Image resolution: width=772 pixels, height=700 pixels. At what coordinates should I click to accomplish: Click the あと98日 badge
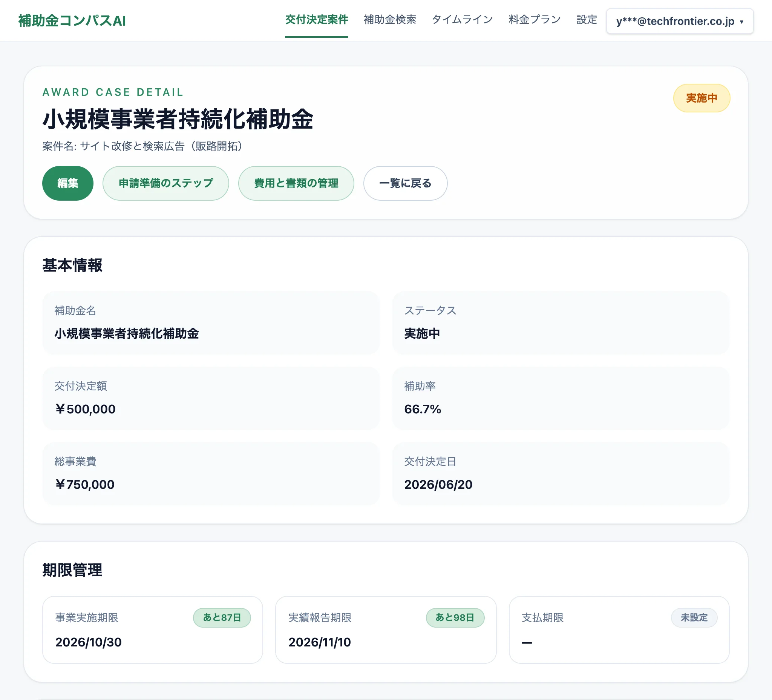(455, 618)
